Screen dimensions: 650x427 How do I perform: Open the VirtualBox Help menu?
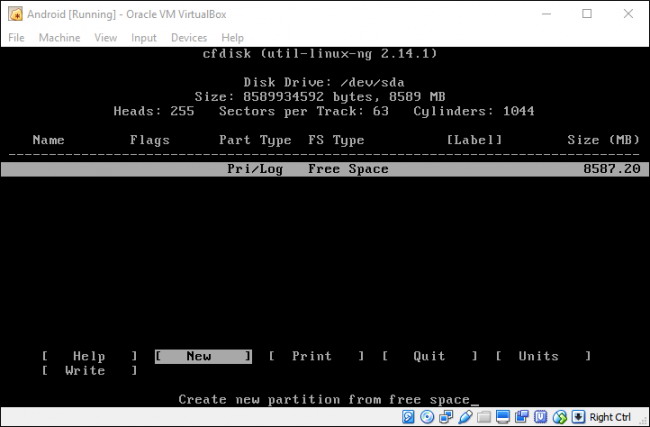(232, 37)
